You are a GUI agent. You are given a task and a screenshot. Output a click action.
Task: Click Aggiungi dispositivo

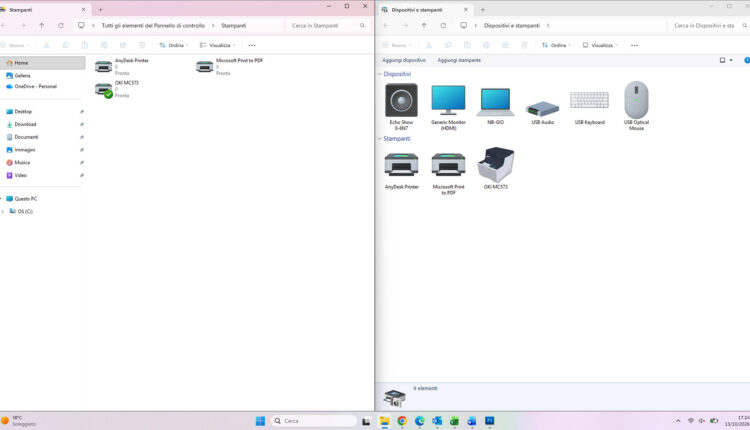(x=404, y=60)
